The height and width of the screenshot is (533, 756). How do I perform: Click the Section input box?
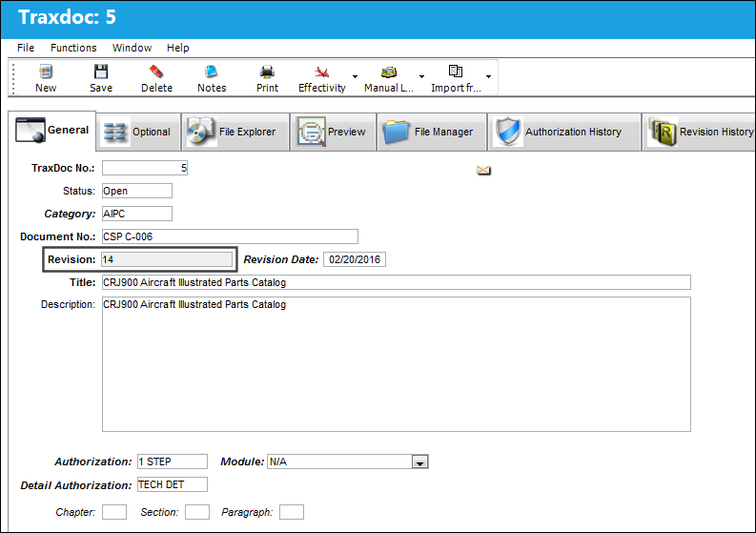tap(197, 512)
